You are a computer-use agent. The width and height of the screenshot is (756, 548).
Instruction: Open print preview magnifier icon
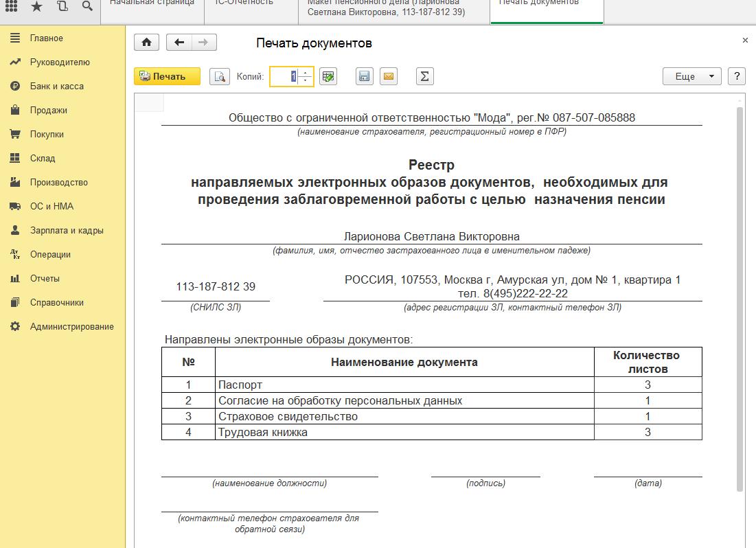point(219,76)
